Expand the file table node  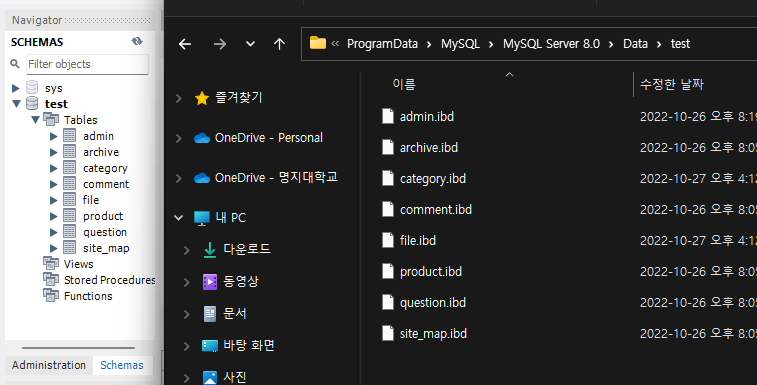[54, 200]
